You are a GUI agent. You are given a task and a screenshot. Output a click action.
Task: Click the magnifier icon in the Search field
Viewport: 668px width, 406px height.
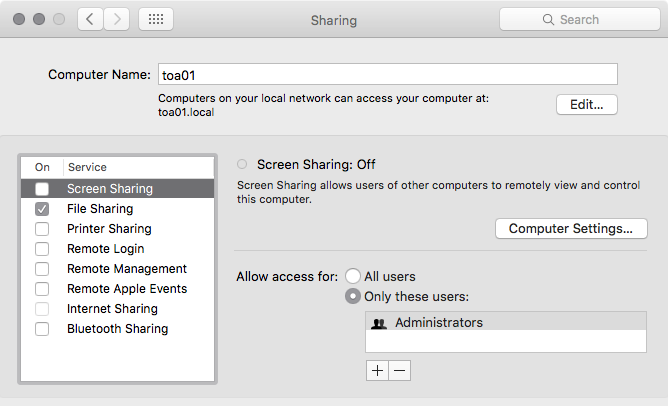click(548, 20)
